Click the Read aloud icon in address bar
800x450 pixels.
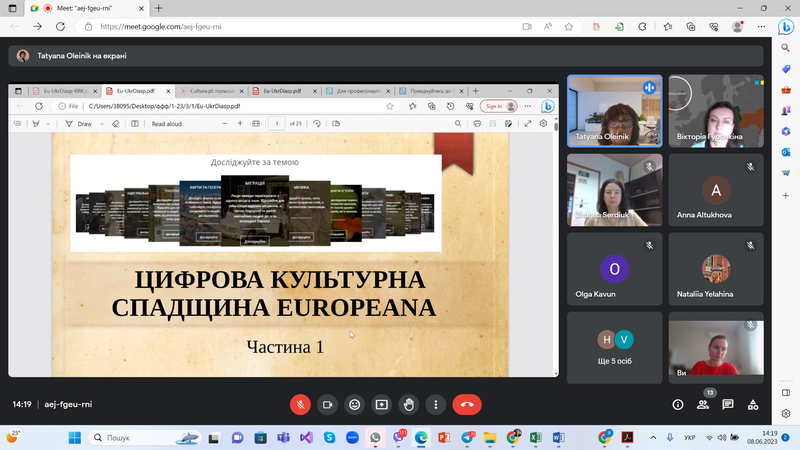[548, 27]
